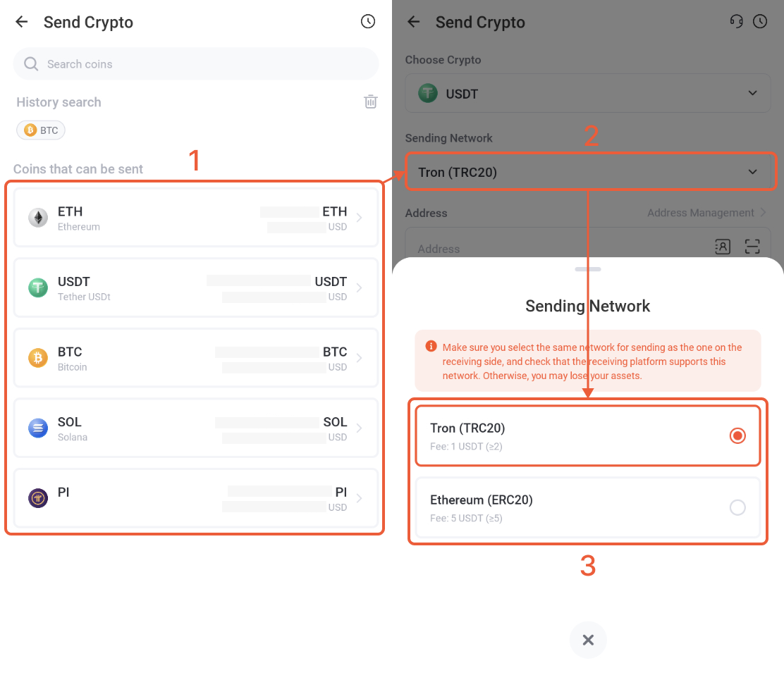Clear history search with the trash icon
784x675 pixels.
pyautogui.click(x=371, y=101)
